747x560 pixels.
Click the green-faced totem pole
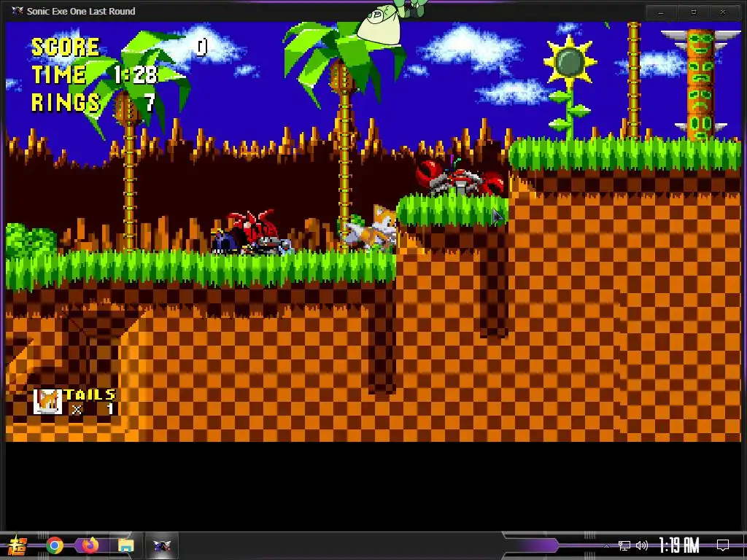[x=700, y=85]
